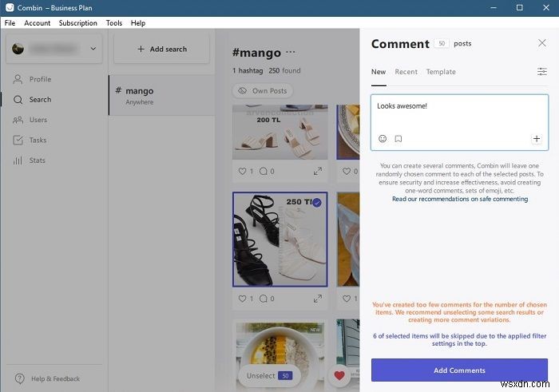Like the 250 TL shoes post heart
Image resolution: width=559 pixels, height=392 pixels.
tap(243, 299)
